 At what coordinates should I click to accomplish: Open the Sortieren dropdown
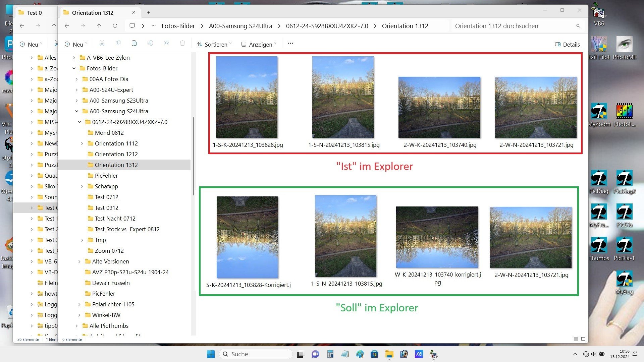[214, 44]
